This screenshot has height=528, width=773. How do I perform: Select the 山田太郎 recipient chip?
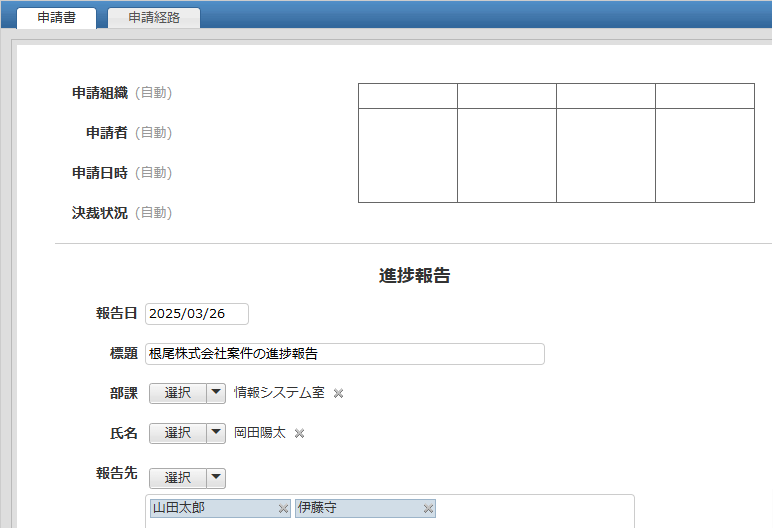(212, 509)
